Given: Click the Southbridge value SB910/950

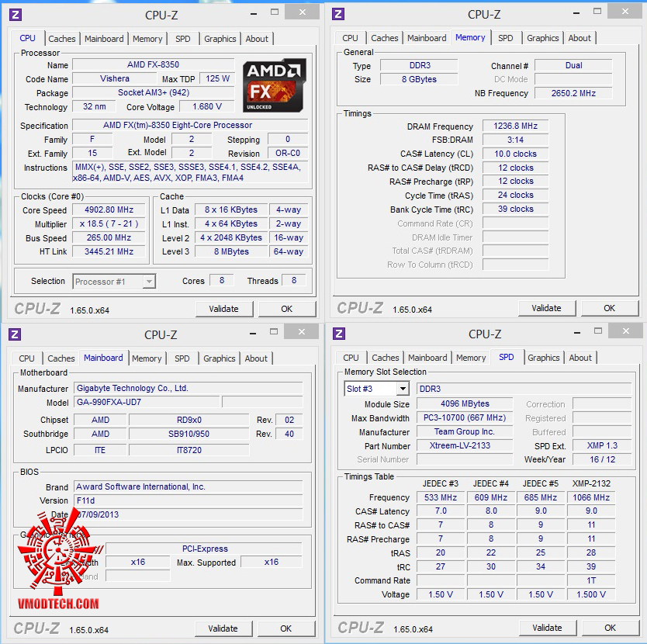Looking at the screenshot, I should [189, 434].
